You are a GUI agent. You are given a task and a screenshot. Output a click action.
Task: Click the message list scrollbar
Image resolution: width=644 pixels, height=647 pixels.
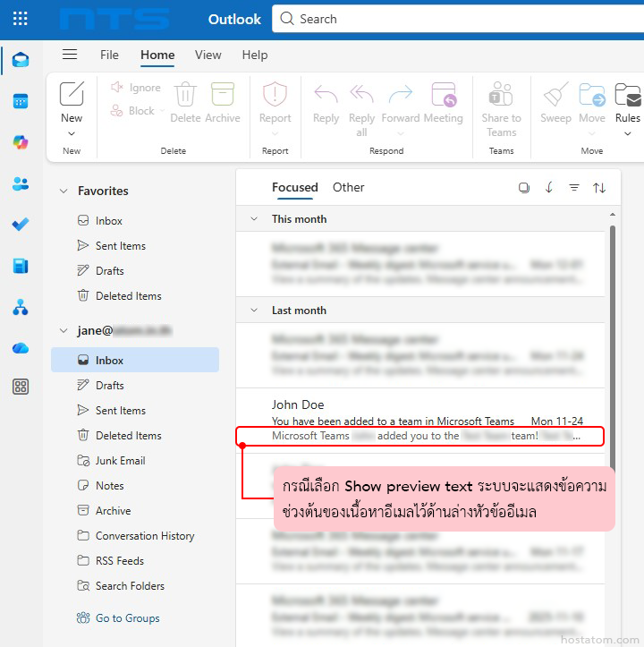[613, 346]
